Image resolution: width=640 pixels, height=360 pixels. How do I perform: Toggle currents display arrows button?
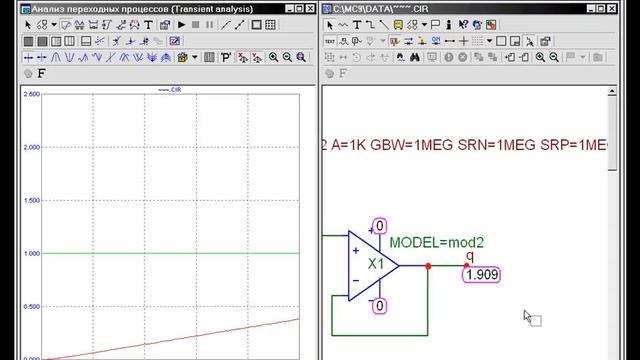click(x=409, y=41)
